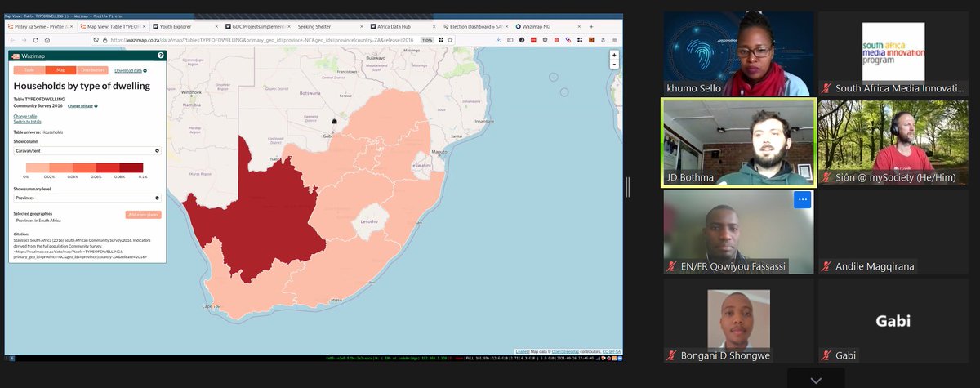Open the Show summary level Provinces dropdown
The image size is (980, 388).
coord(87,198)
